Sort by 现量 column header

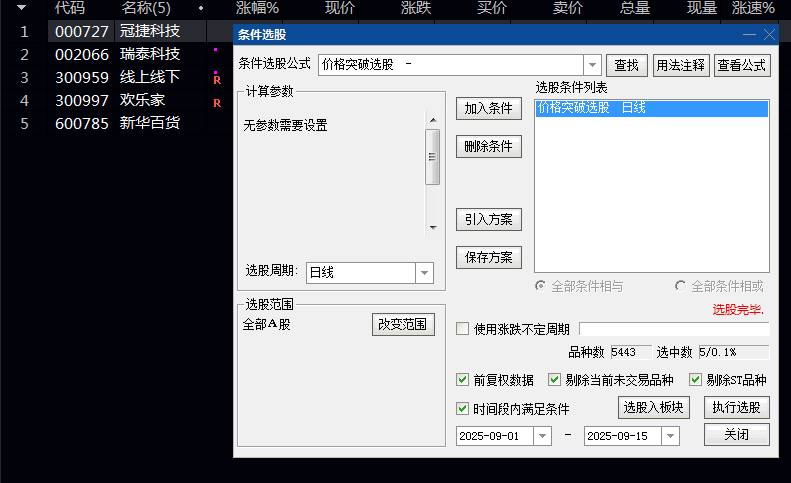click(x=702, y=8)
